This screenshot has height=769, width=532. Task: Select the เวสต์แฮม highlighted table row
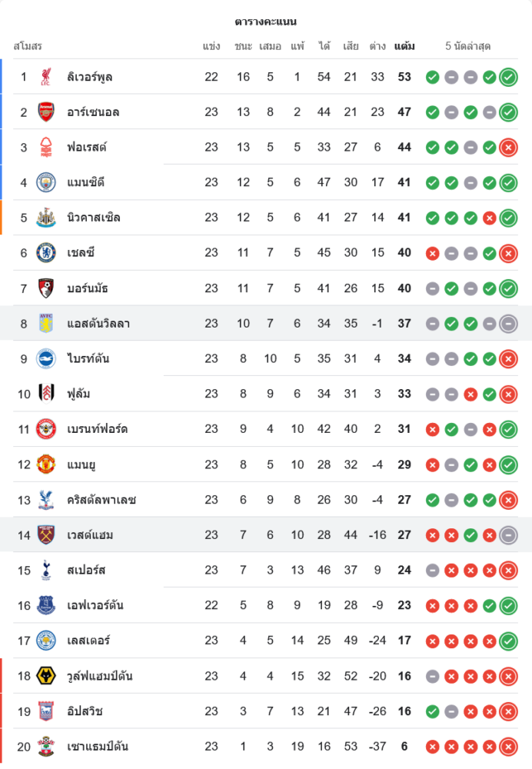(266, 534)
